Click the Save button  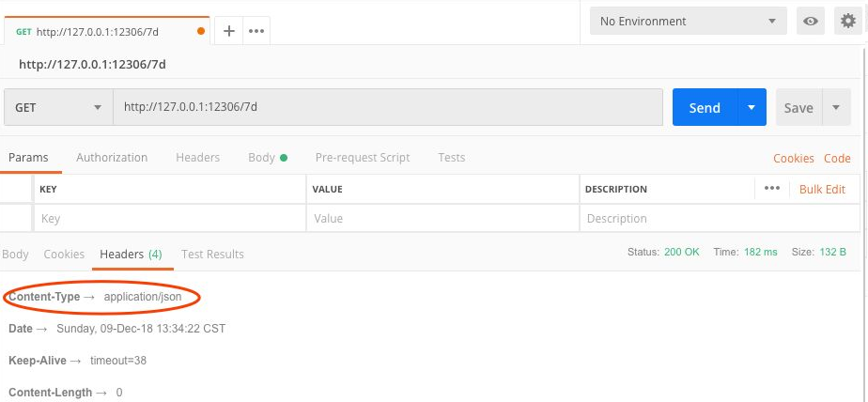coord(798,107)
